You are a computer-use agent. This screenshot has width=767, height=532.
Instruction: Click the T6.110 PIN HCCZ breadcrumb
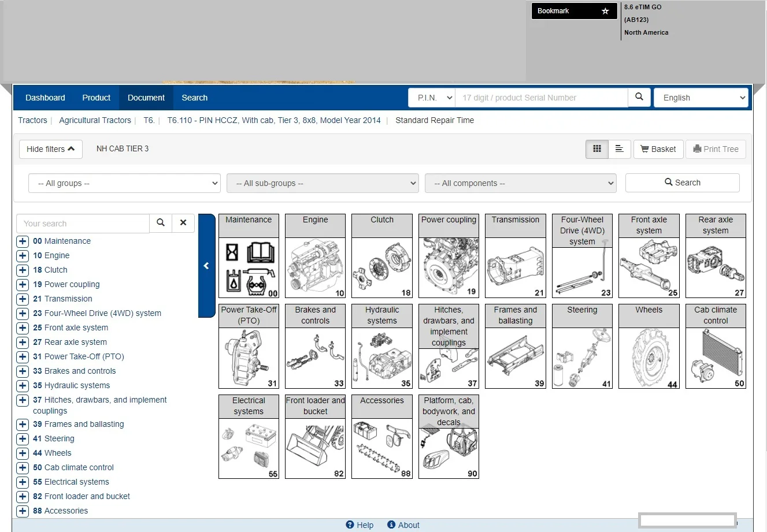click(274, 120)
